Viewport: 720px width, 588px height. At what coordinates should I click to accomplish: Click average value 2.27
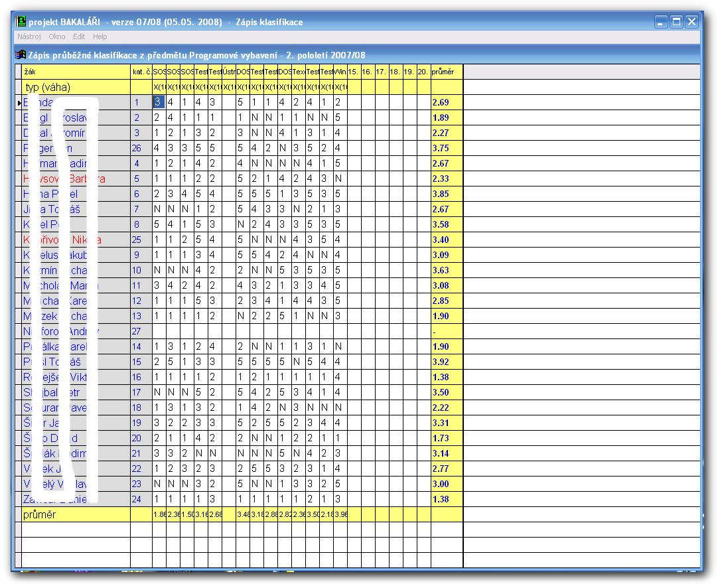pyautogui.click(x=441, y=133)
